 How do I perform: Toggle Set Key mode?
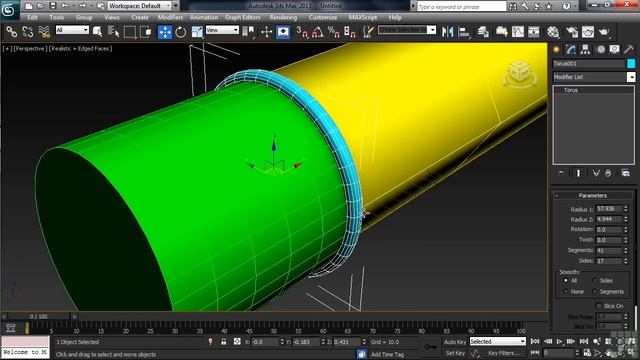(x=454, y=353)
